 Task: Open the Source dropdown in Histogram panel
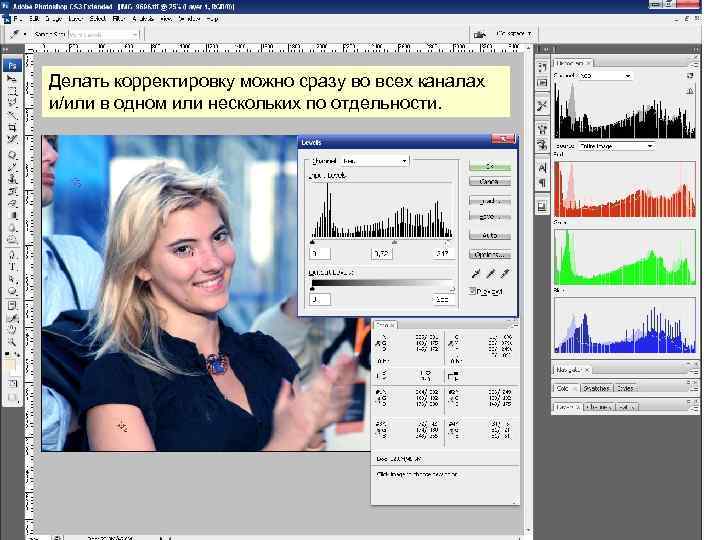(x=616, y=146)
